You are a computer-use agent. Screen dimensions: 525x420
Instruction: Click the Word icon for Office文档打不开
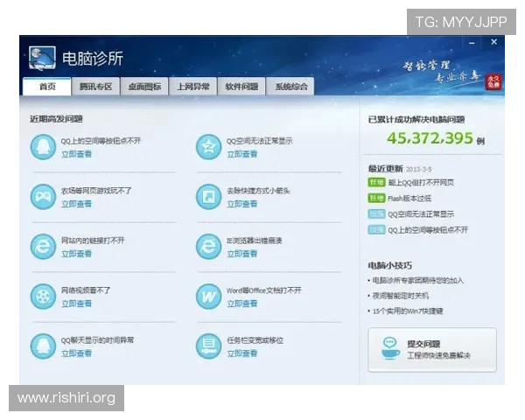208,297
